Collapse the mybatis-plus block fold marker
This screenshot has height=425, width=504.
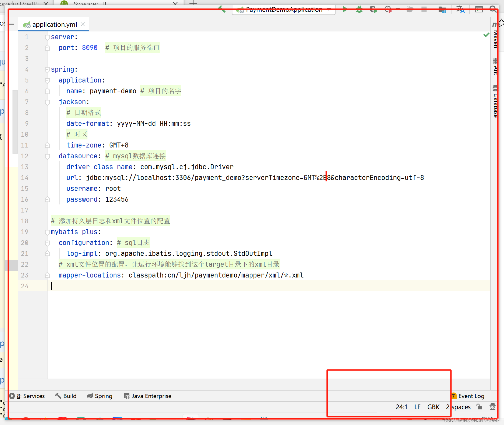pos(47,232)
